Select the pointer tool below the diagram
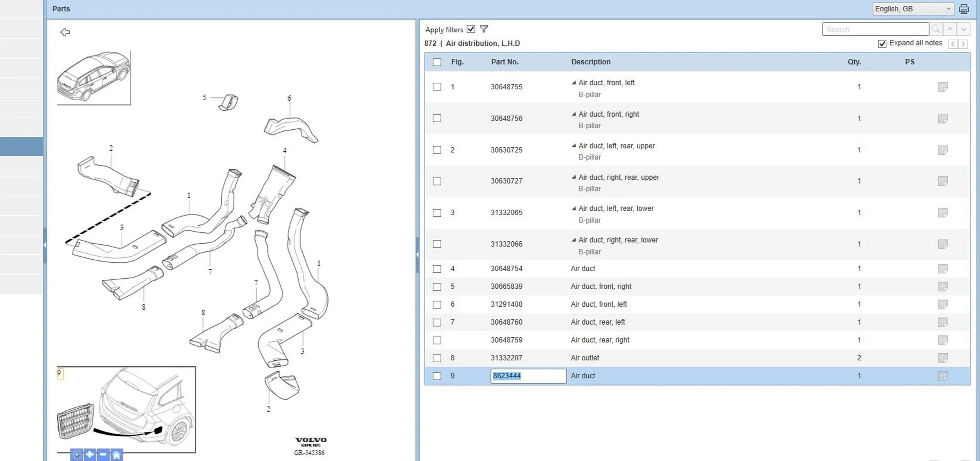The height and width of the screenshot is (461, 980). [77, 455]
